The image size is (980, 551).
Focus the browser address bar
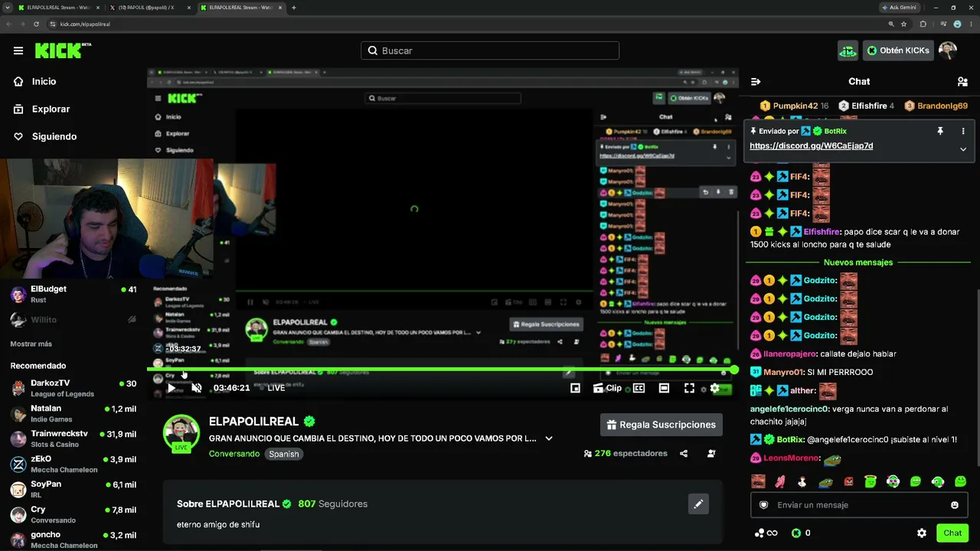tap(459, 24)
